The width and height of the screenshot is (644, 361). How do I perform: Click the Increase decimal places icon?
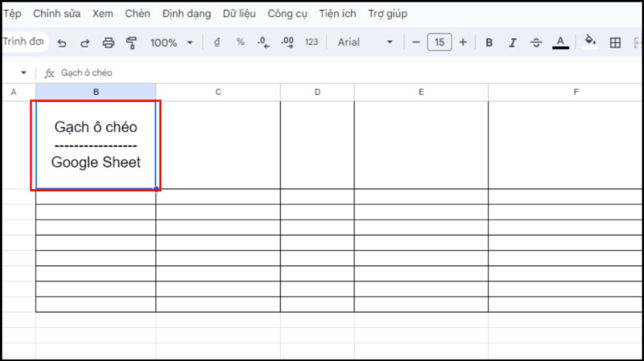287,43
